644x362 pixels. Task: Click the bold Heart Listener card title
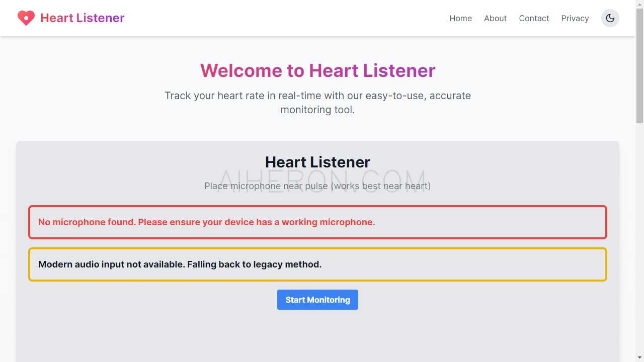point(317,162)
